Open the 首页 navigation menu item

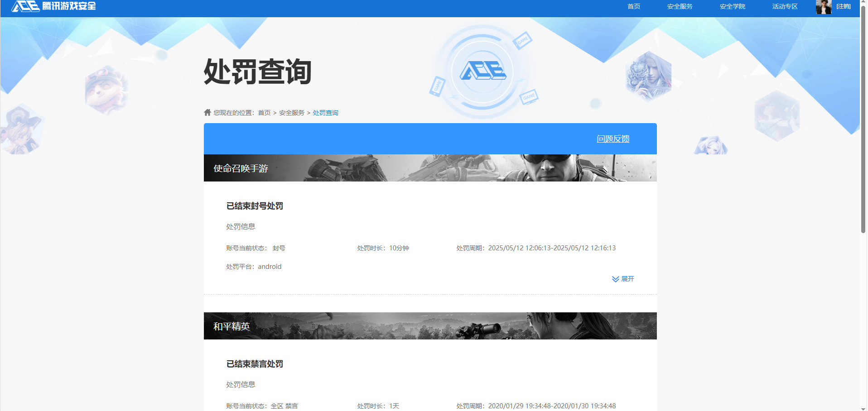coord(633,6)
